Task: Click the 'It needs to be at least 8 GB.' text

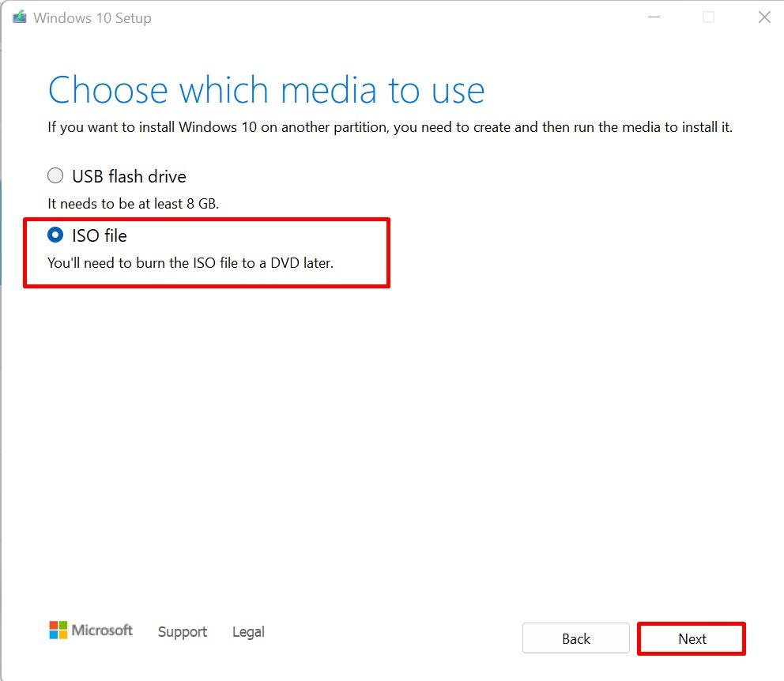Action: tap(133, 204)
